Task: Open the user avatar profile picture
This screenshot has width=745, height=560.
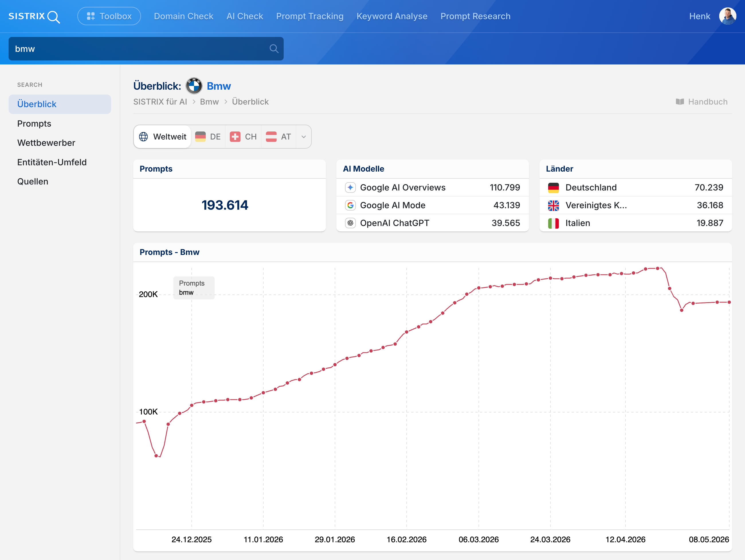Action: coord(727,16)
